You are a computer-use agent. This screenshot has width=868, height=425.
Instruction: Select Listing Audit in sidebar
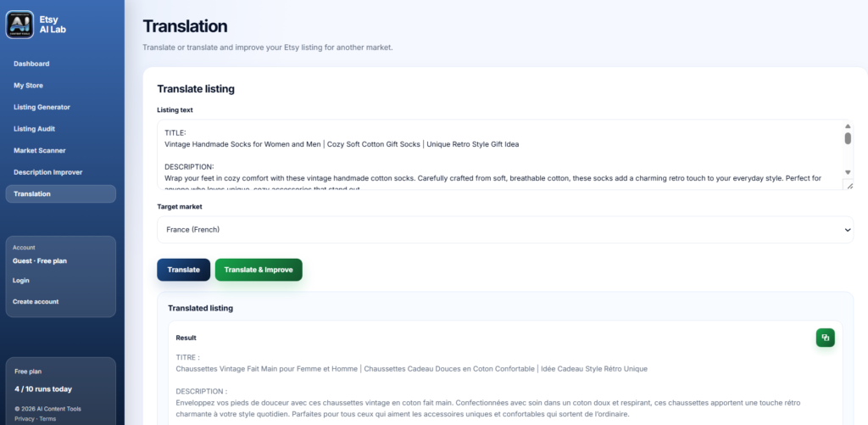(34, 129)
